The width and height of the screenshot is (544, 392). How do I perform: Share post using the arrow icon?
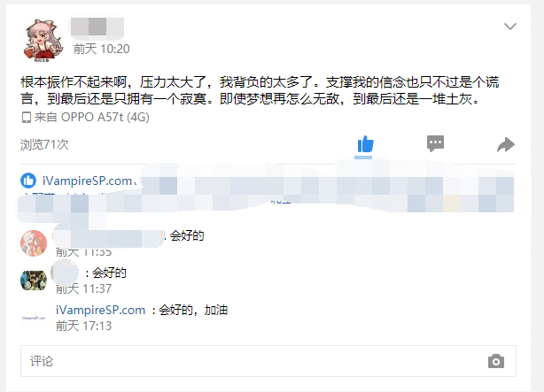(x=506, y=144)
